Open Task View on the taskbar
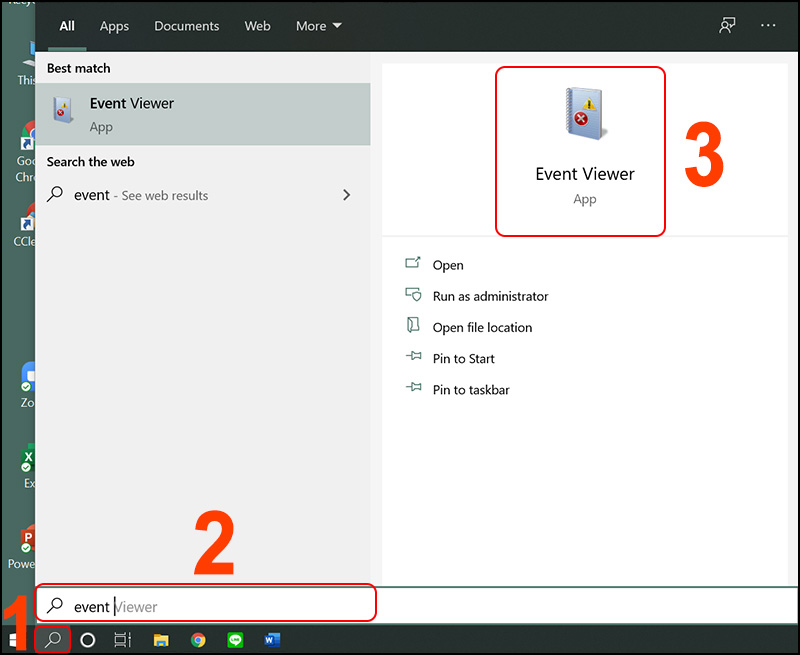The image size is (800, 655). [x=122, y=640]
